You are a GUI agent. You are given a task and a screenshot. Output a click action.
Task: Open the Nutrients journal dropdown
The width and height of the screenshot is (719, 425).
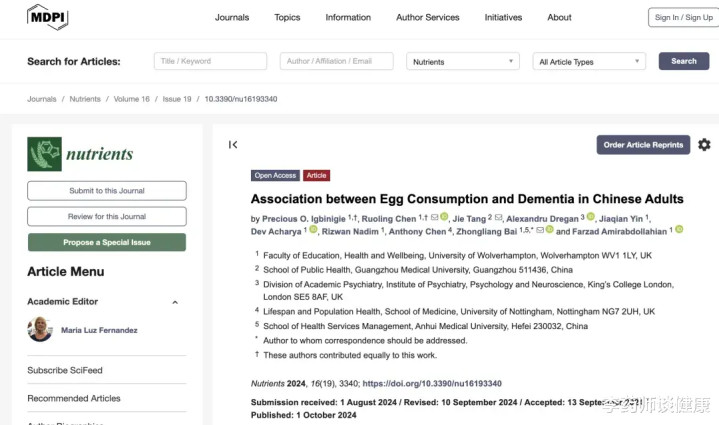coord(463,61)
